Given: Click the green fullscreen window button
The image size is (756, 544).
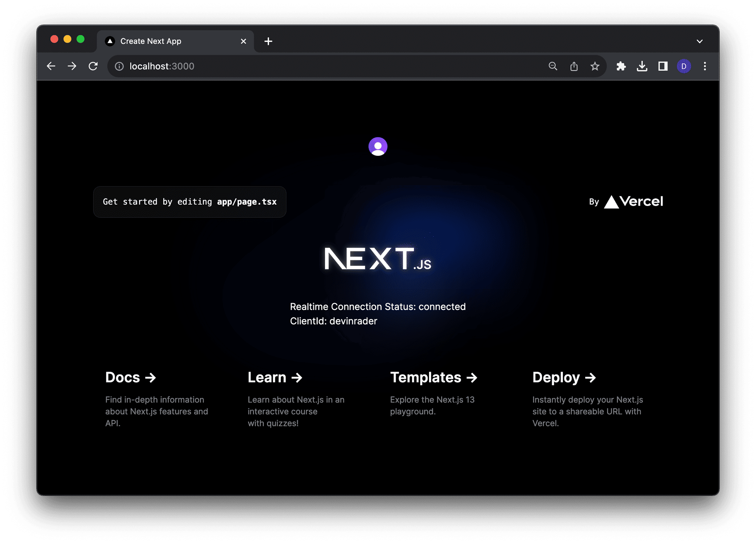Looking at the screenshot, I should (81, 39).
